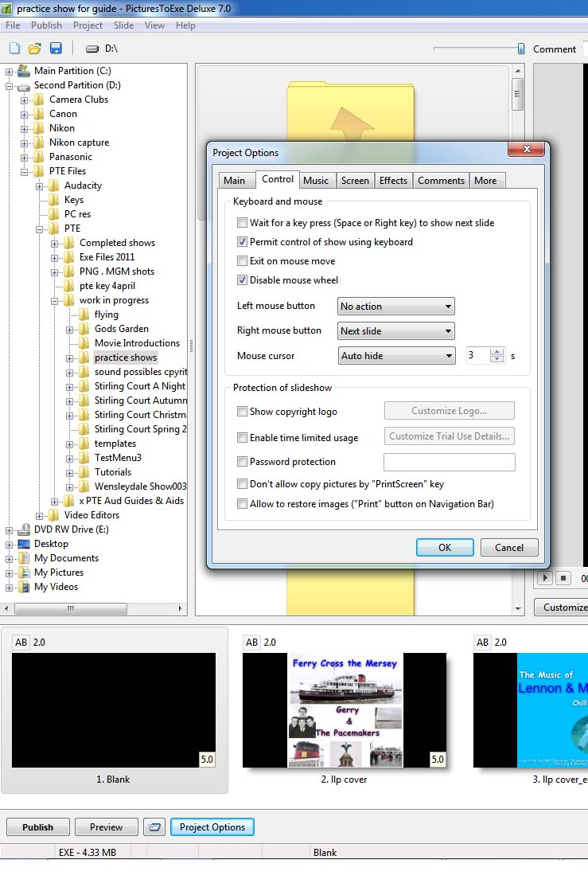Image resolution: width=588 pixels, height=891 pixels.
Task: Click the Preview button at bottom
Action: point(106,827)
